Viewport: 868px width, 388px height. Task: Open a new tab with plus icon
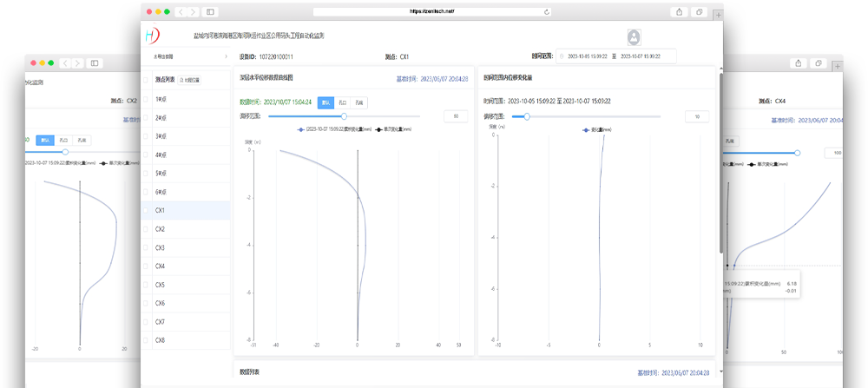coord(718,16)
